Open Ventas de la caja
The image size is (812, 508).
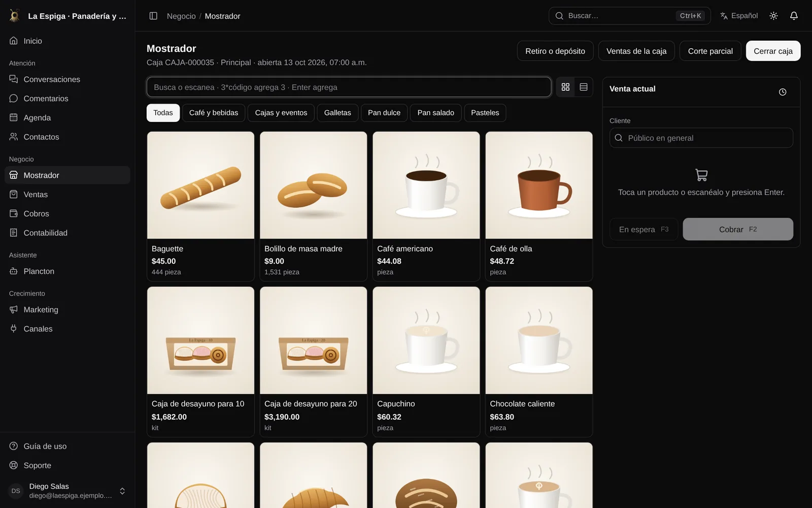click(x=636, y=51)
